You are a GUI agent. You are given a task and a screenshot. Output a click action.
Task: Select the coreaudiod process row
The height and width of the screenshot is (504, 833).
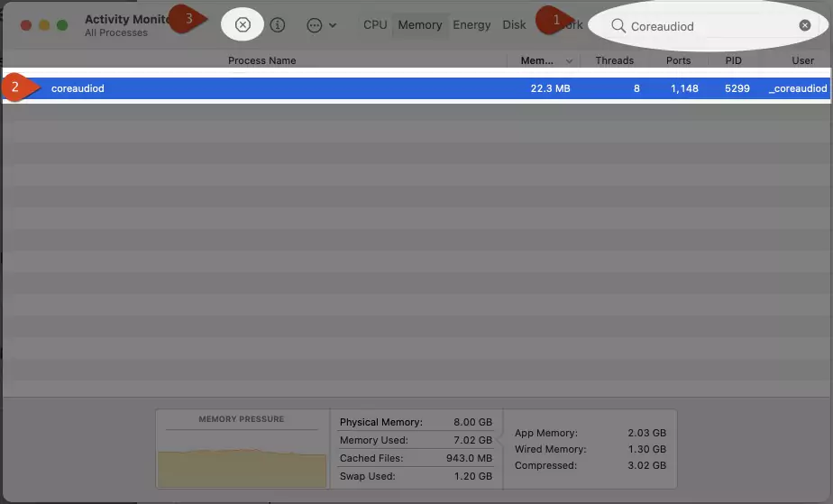416,88
